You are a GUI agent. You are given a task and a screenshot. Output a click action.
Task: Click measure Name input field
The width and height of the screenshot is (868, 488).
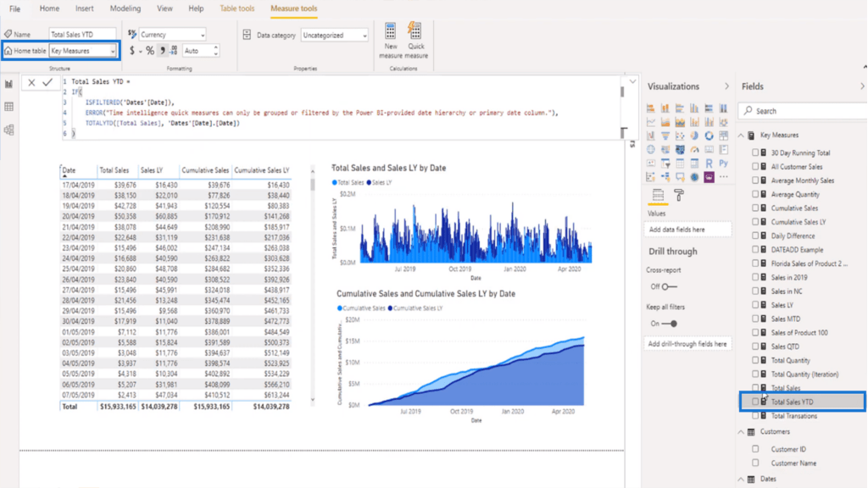tap(82, 34)
